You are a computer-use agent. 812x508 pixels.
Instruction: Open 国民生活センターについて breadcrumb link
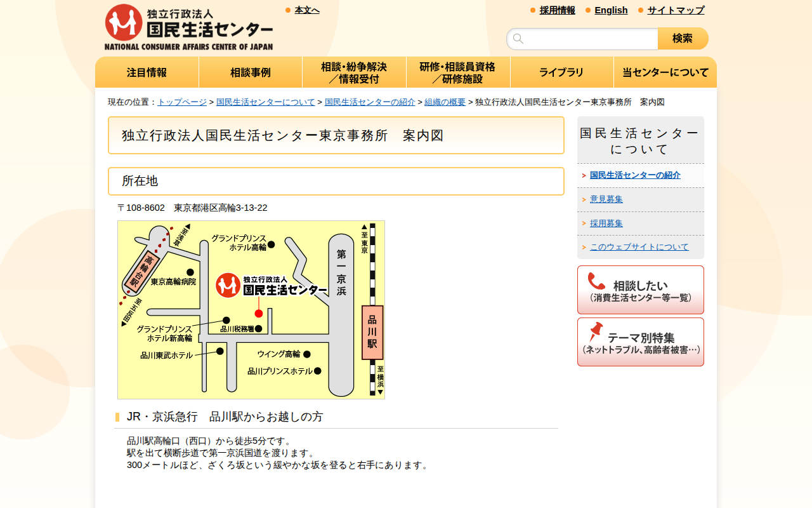pos(266,102)
